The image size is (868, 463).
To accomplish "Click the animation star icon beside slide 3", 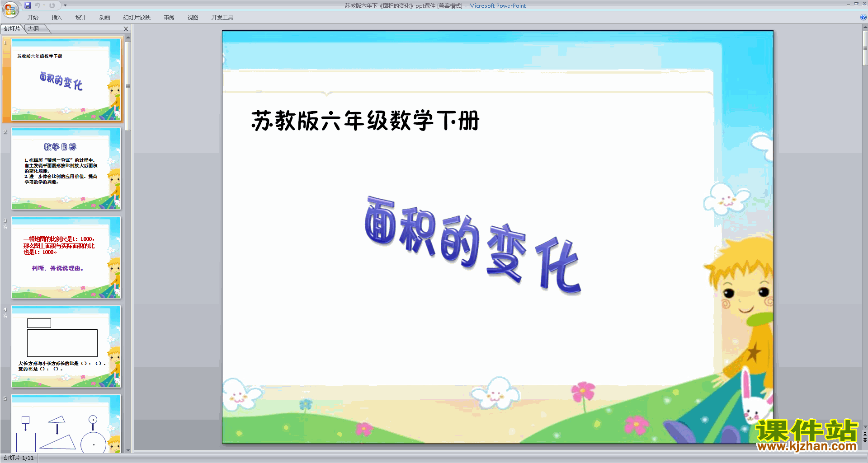I will point(5,227).
